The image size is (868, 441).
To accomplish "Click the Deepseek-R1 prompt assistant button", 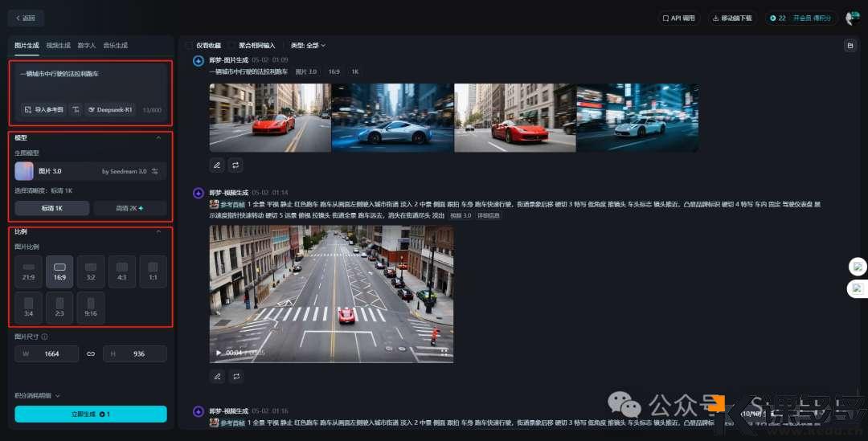I will click(110, 109).
